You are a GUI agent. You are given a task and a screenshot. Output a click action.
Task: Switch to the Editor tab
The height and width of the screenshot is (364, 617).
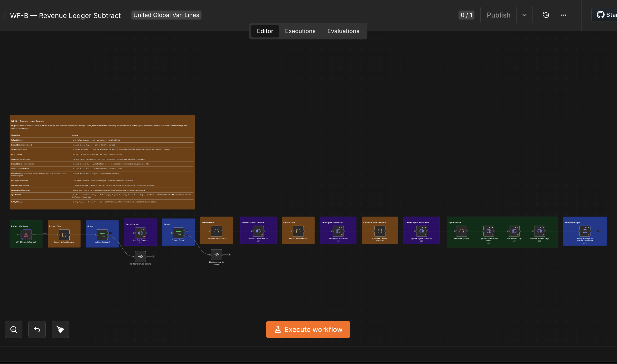click(x=265, y=31)
